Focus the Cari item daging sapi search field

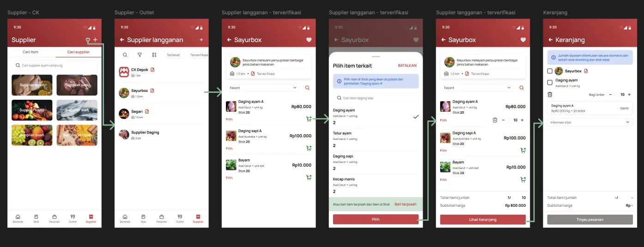point(376,98)
